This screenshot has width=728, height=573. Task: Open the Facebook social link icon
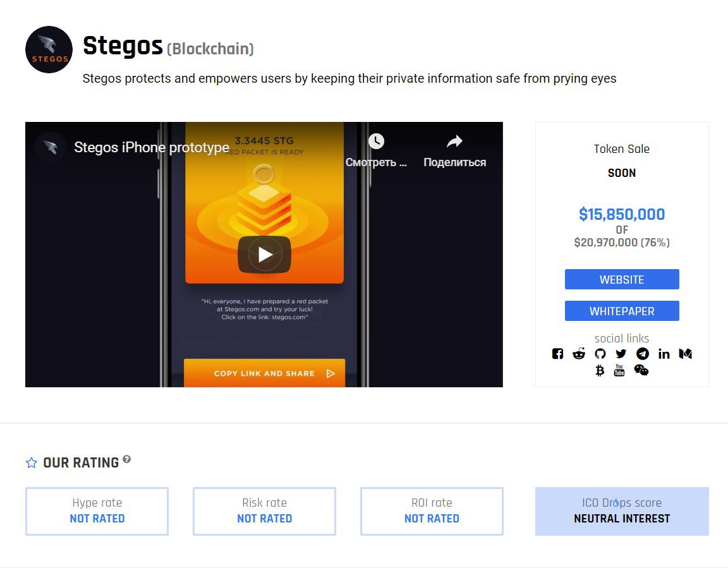click(557, 354)
